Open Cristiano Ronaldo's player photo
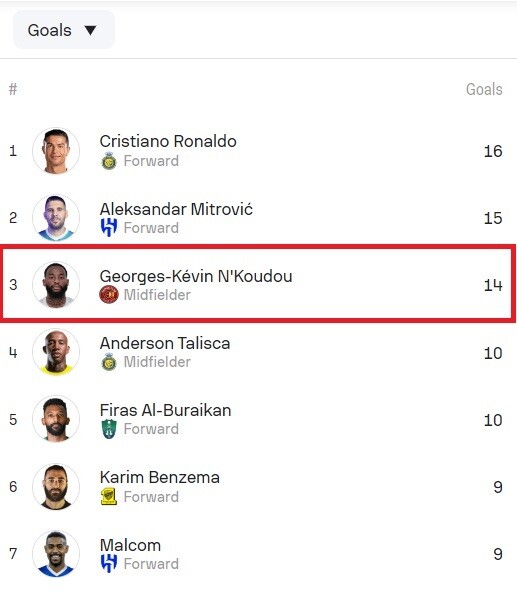This screenshot has width=517, height=592. (56, 151)
